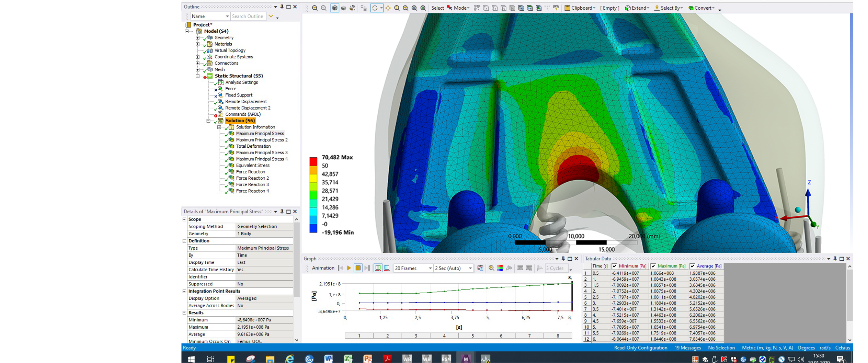868x363 pixels.
Task: Select the Pan tool in the toolbar
Action: (388, 8)
